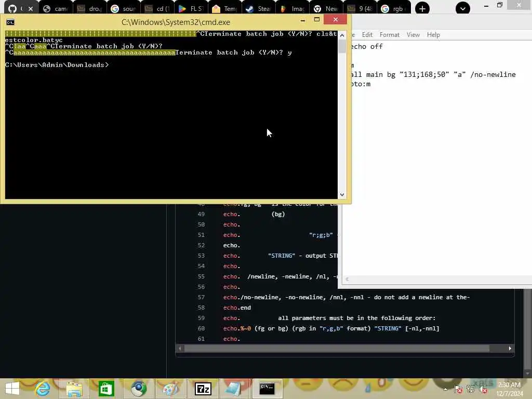
Task: Launch Internet Explorer from the taskbar
Action: [x=43, y=389]
